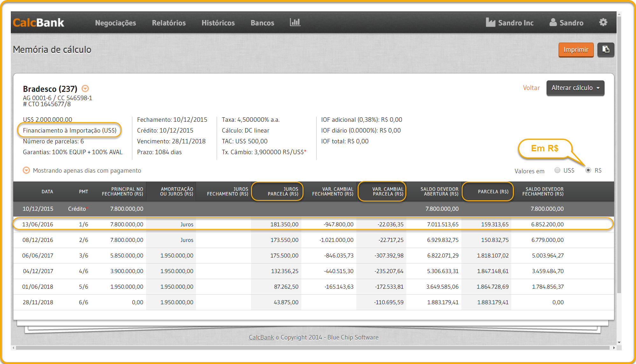Expand the arrow icon beside Bradesco (237)
Viewport: 636px width, 364px height.
(x=85, y=88)
